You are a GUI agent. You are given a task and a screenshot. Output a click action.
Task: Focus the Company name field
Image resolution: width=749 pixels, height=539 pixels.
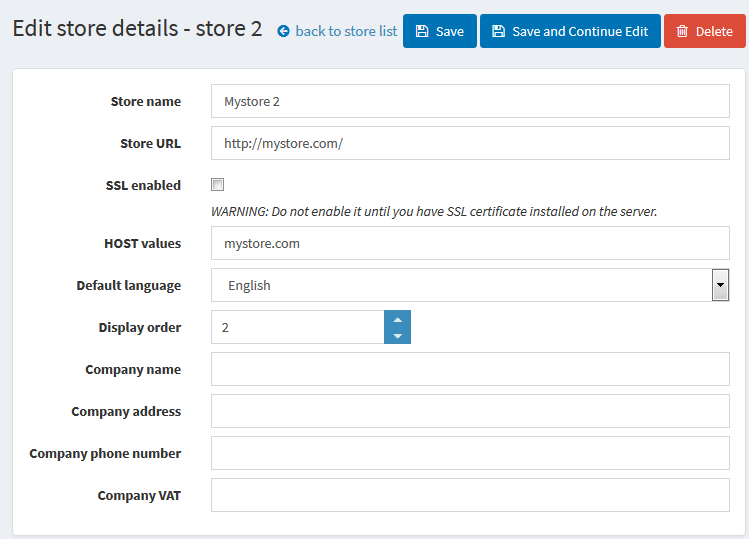[470, 369]
